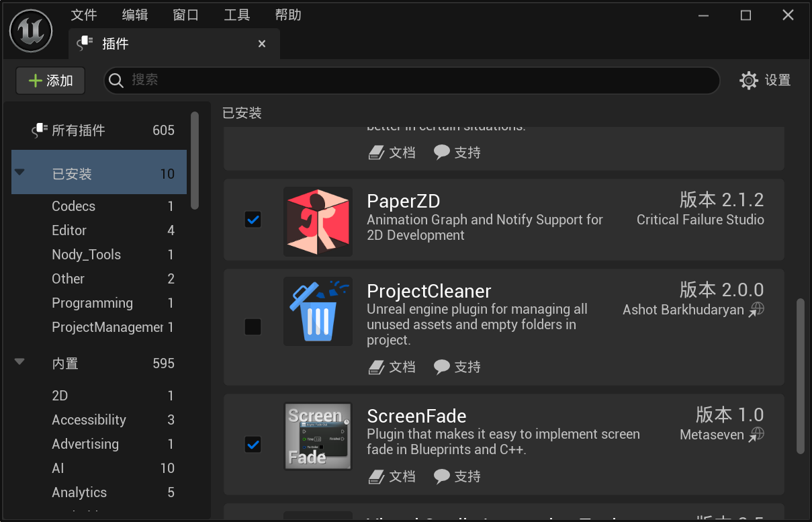Click the speech bubble icon in the topmost card
The width and height of the screenshot is (812, 522).
(441, 153)
